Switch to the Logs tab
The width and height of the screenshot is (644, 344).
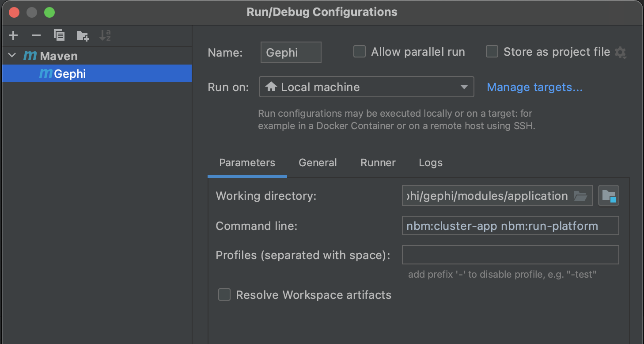[431, 163]
